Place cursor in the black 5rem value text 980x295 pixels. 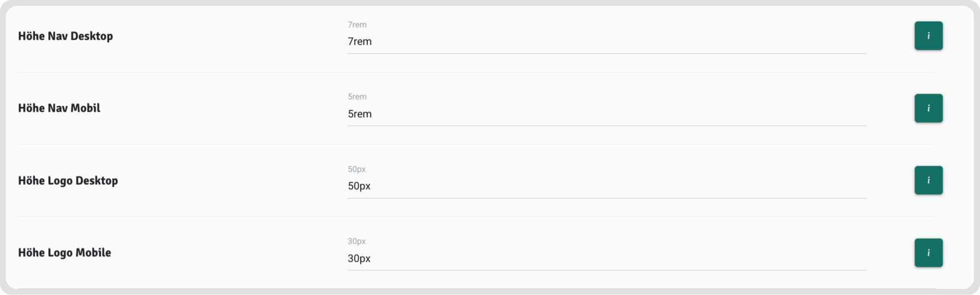[360, 114]
